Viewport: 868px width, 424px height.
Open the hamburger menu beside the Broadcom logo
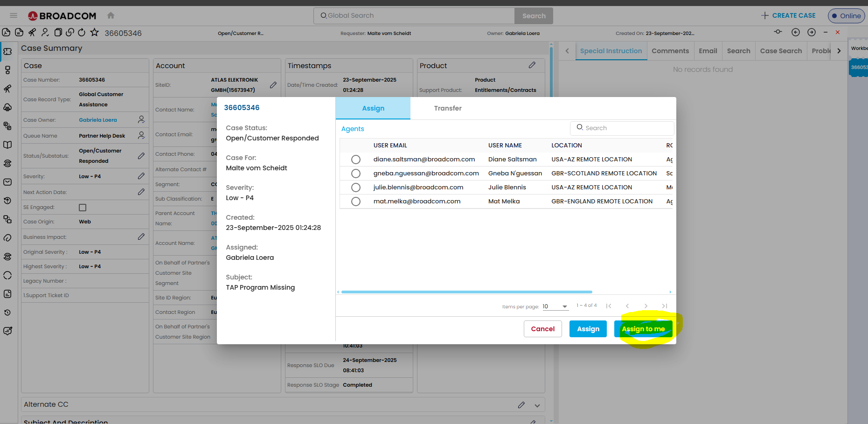tap(14, 15)
